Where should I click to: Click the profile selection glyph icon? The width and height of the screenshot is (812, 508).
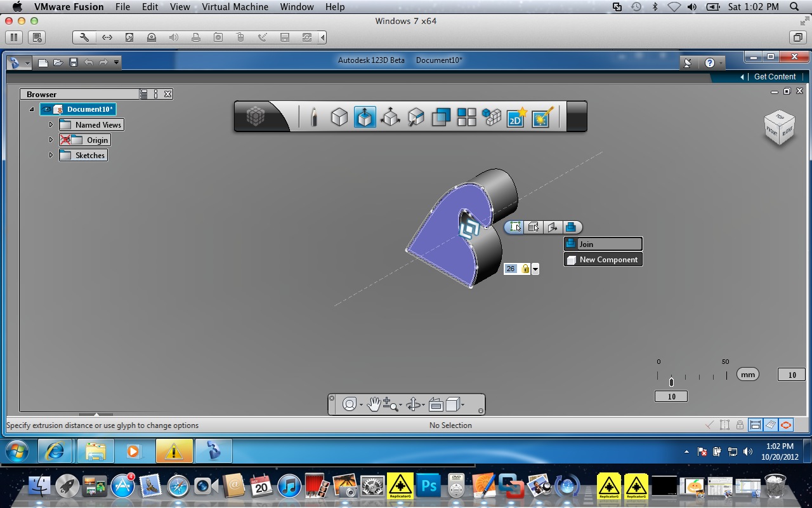point(515,227)
